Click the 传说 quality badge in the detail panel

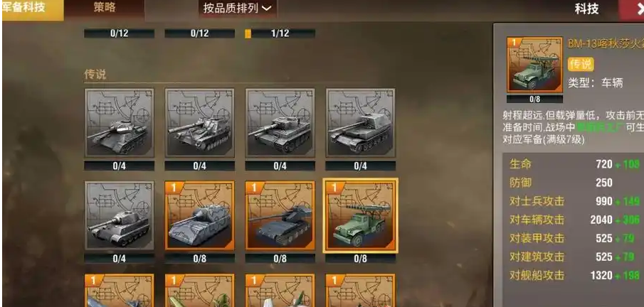click(581, 64)
